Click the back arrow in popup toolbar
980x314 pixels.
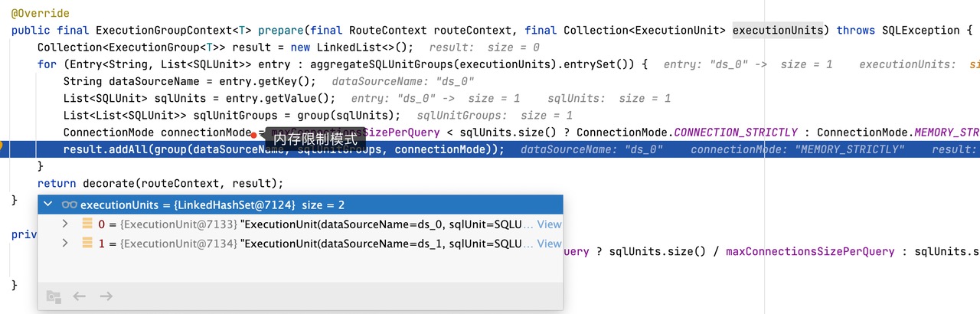click(x=80, y=296)
